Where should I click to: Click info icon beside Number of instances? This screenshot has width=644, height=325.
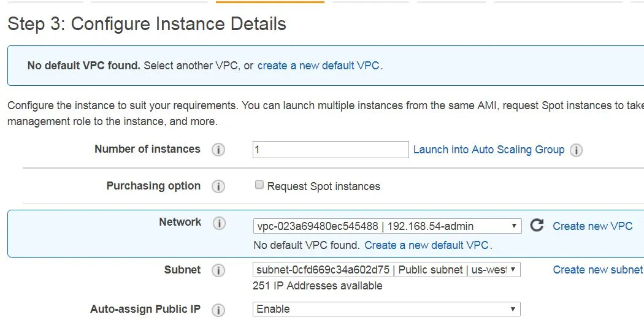pyautogui.click(x=218, y=150)
